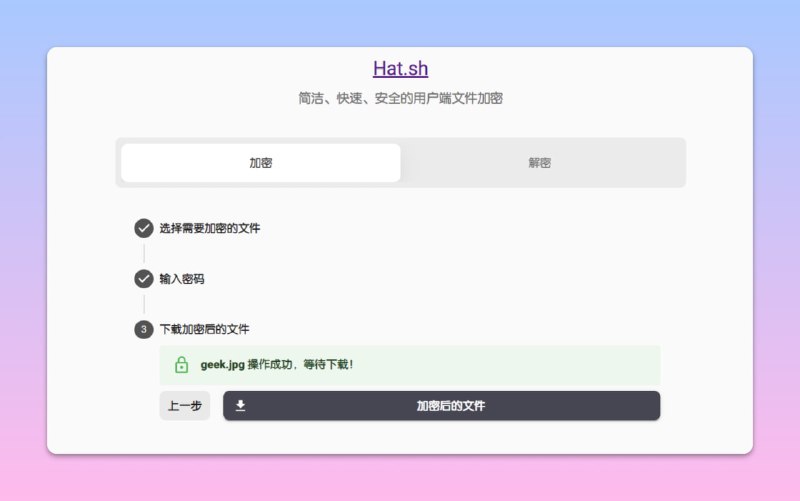The height and width of the screenshot is (501, 800).
Task: Click the checkmark icon for 选择需要加密的文件
Action: click(x=144, y=228)
